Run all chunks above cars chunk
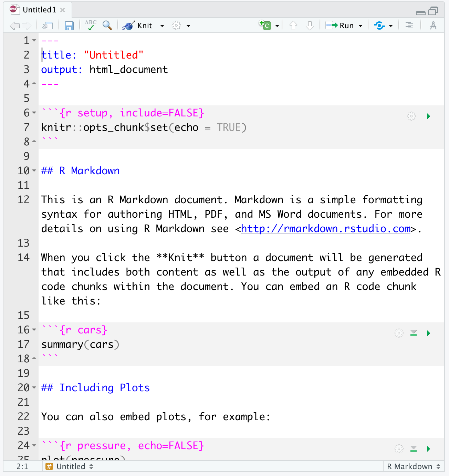Screen dimensions: 449x476 [x=414, y=333]
